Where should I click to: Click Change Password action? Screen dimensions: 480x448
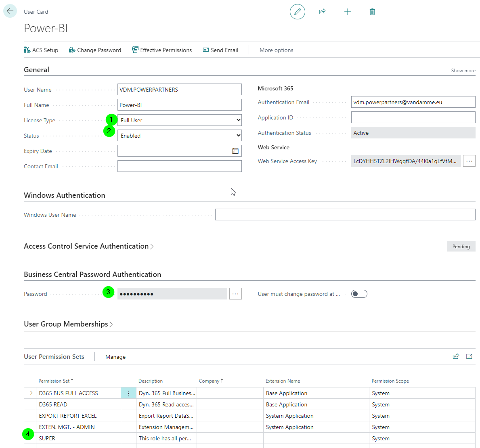[x=95, y=50]
